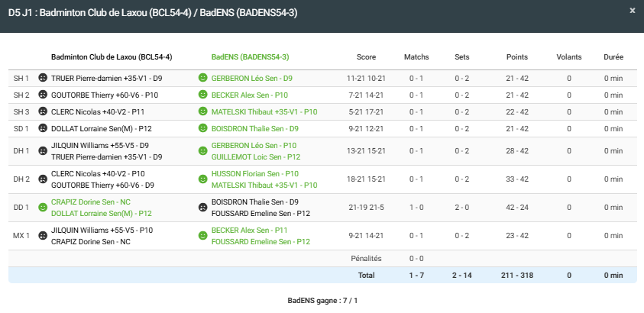Click sad face icon beside BOISDRON Thalie in DD 1
This screenshot has width=644, height=313.
202,208
